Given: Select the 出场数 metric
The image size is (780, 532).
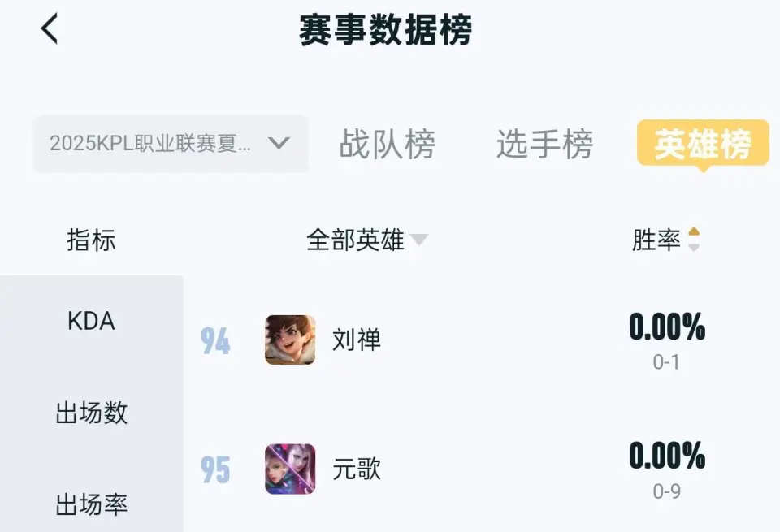Looking at the screenshot, I should tap(91, 413).
